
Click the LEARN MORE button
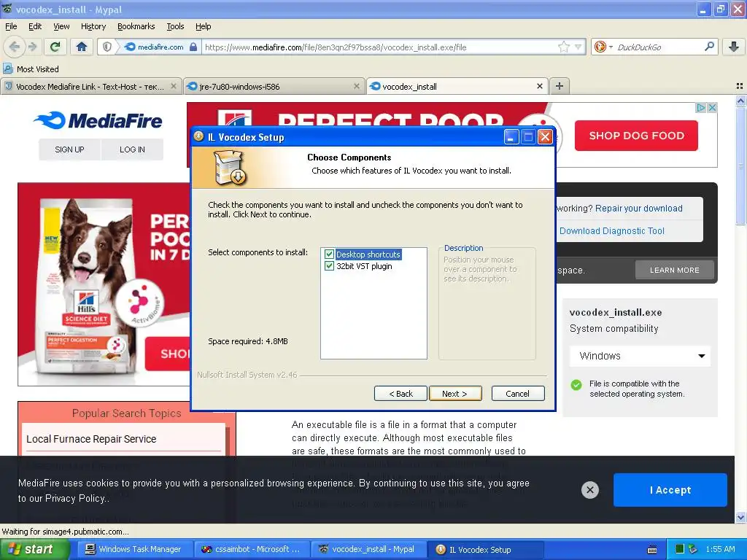pyautogui.click(x=675, y=270)
